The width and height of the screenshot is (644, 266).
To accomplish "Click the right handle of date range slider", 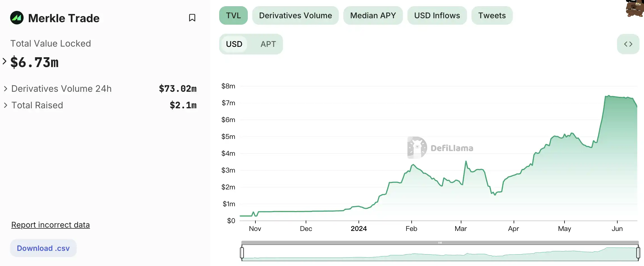I will [638, 253].
